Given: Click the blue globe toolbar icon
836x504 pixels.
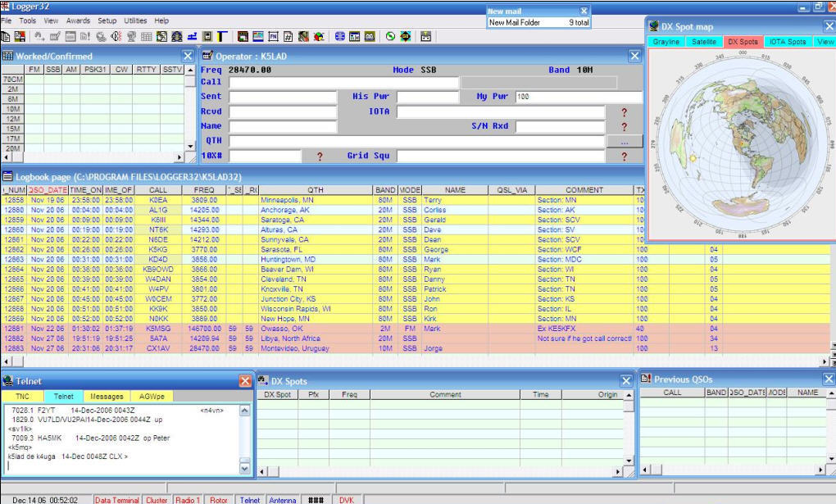Looking at the screenshot, I should click(x=340, y=36).
